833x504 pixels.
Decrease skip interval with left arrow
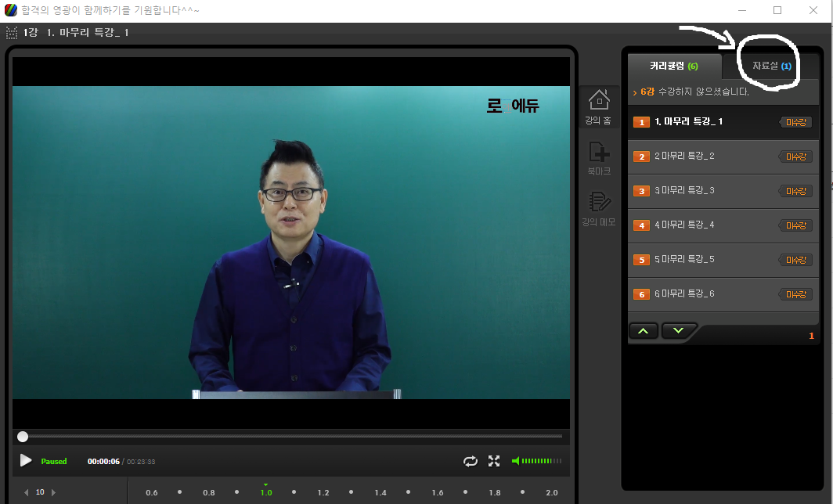27,492
